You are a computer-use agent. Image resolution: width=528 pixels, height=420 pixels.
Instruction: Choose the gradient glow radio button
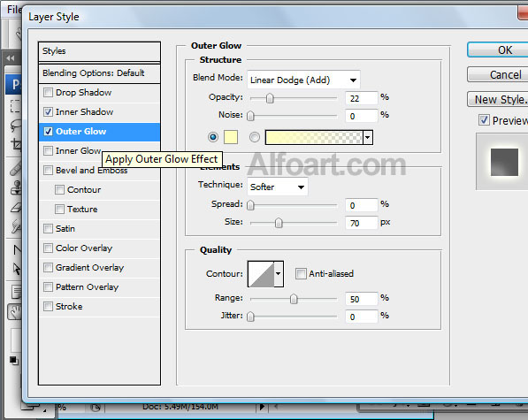coord(255,137)
